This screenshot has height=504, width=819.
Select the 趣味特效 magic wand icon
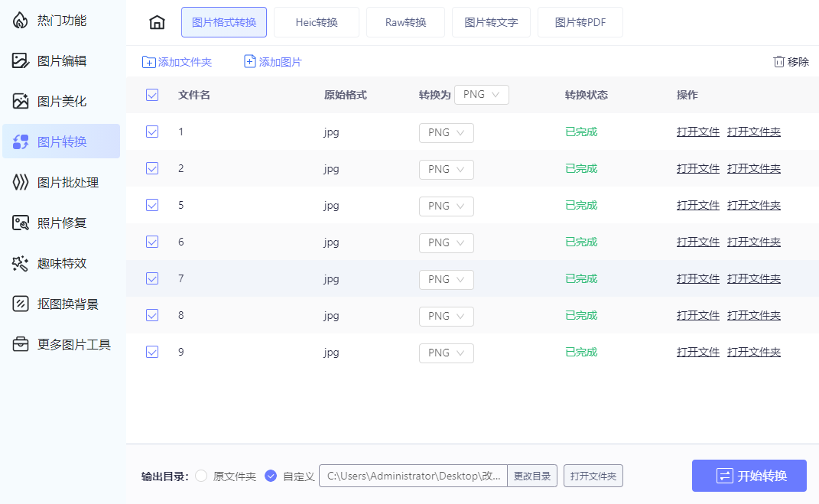(x=21, y=263)
